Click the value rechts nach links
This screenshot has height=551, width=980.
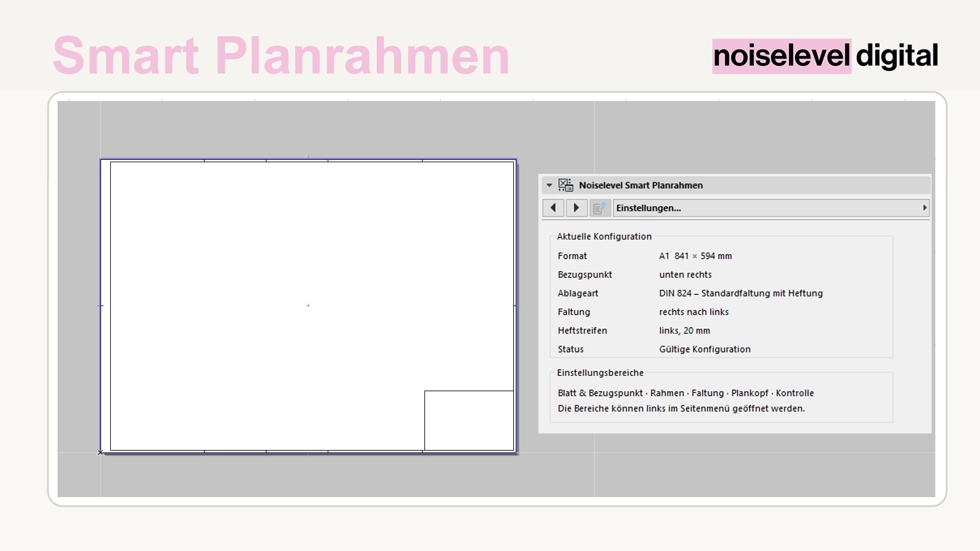(694, 312)
